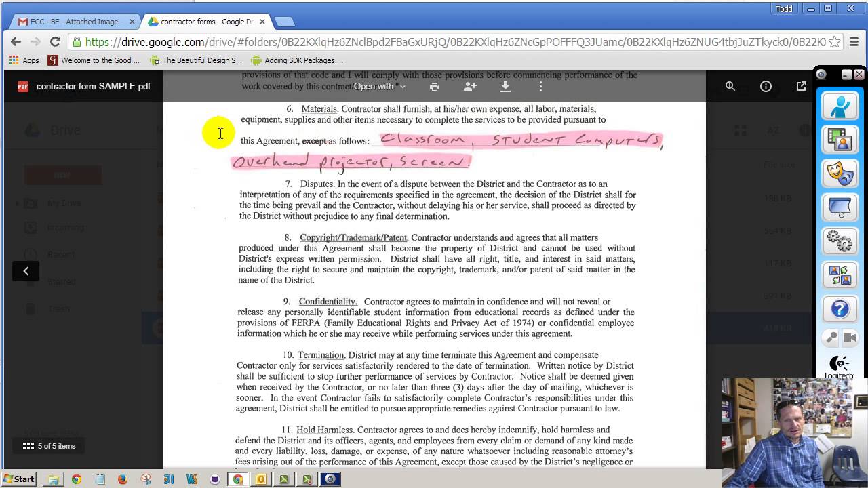The image size is (868, 488).
Task: Open Logitech video gallery icon
Action: pyautogui.click(x=840, y=140)
